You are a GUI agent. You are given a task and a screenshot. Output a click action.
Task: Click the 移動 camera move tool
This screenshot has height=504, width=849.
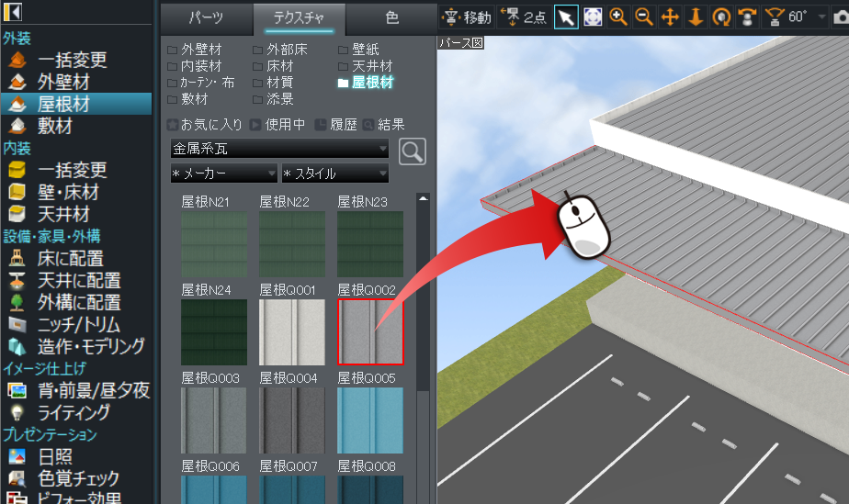click(x=467, y=17)
